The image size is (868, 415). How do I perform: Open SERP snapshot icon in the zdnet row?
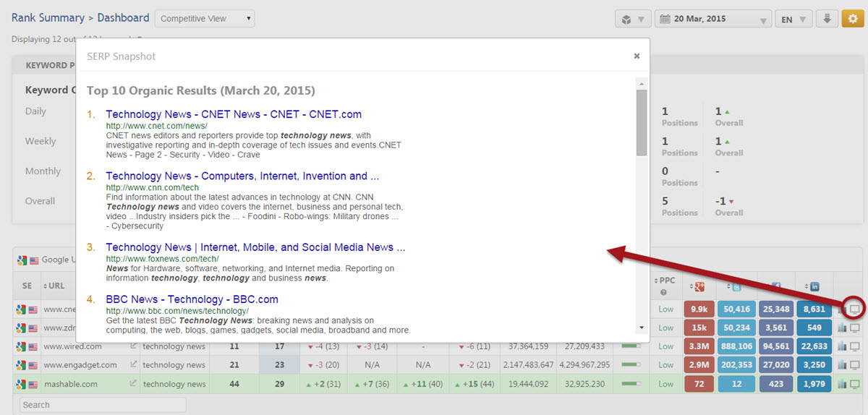pyautogui.click(x=855, y=328)
